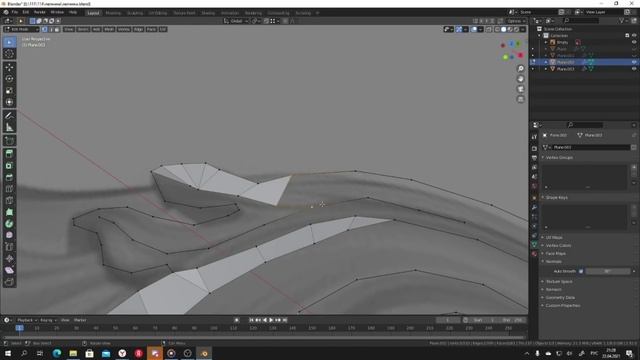
Task: Open the Playback dropdown in the timeline
Action: pos(27,320)
